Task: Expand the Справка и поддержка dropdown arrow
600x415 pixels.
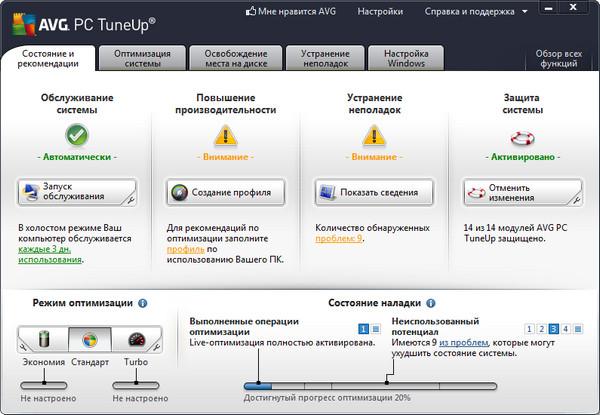Action: coord(525,11)
